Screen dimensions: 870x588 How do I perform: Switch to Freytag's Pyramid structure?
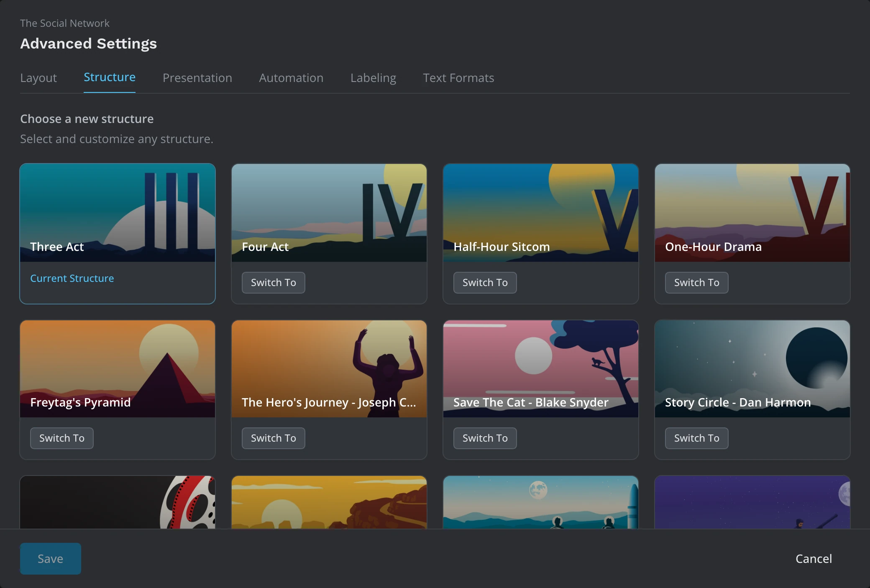62,438
